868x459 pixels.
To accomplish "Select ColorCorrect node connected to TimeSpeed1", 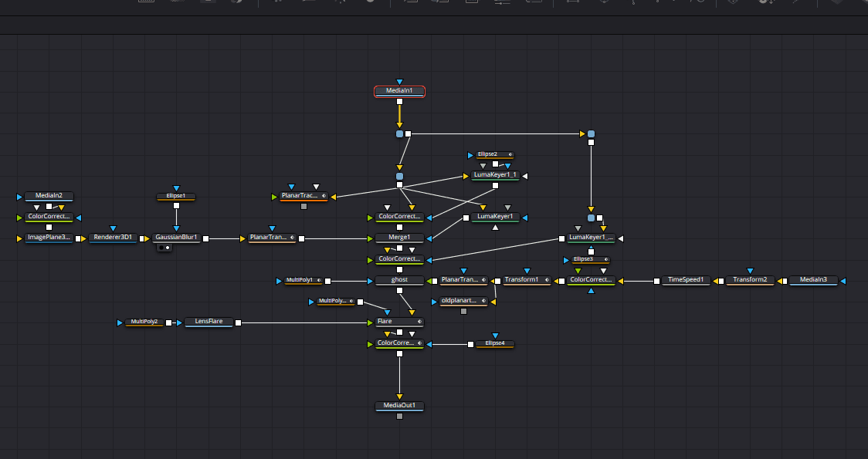I will [590, 280].
